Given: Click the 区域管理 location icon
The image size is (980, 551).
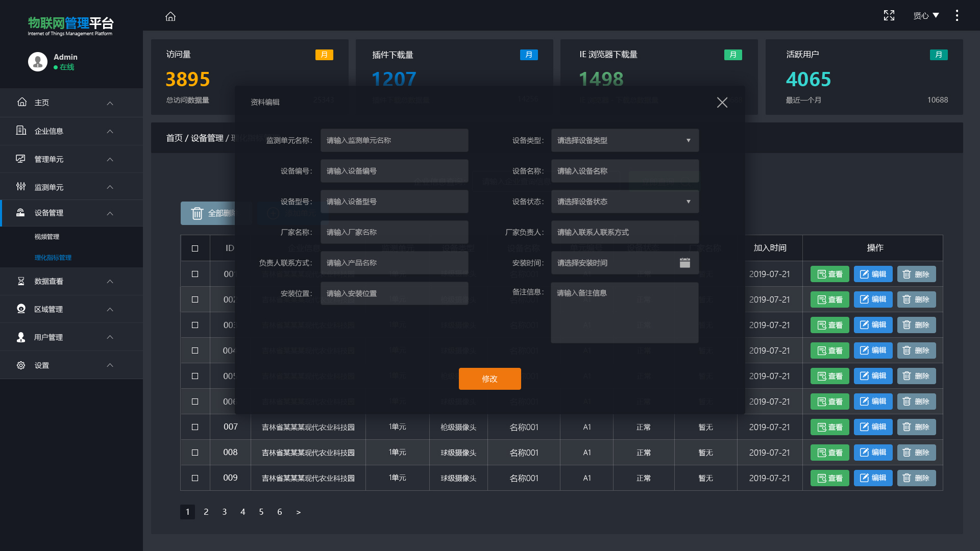Looking at the screenshot, I should (21, 309).
